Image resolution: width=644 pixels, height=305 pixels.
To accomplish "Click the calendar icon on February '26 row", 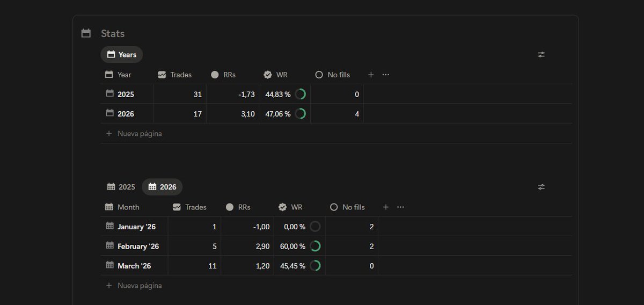I will coord(109,245).
